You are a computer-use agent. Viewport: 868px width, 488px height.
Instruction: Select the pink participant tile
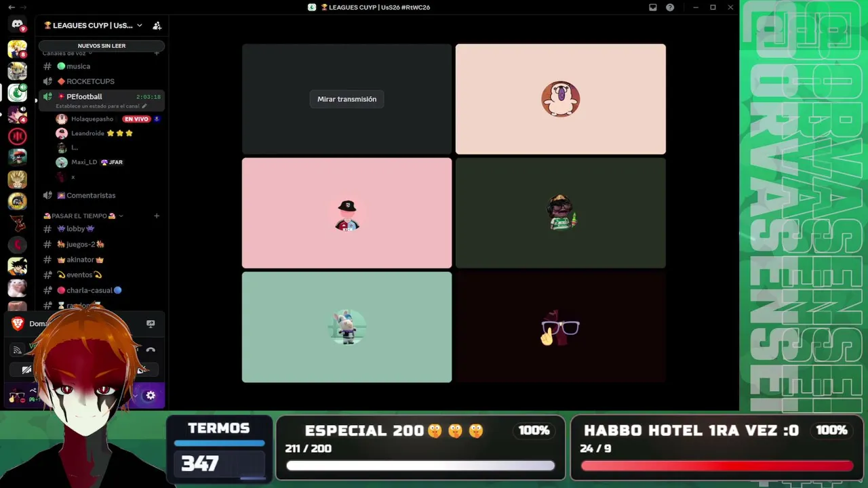click(x=347, y=213)
